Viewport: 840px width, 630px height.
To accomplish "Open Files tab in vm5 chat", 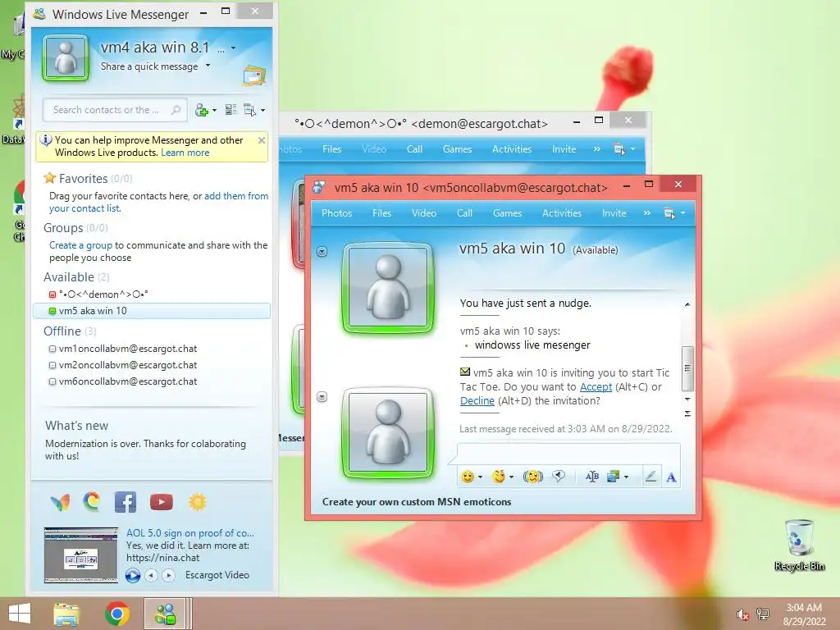I will pos(382,213).
